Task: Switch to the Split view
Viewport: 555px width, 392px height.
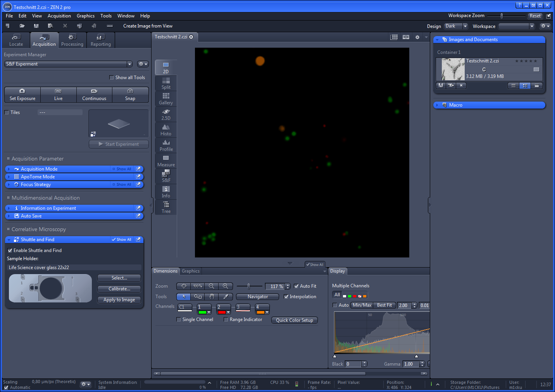Action: point(165,83)
